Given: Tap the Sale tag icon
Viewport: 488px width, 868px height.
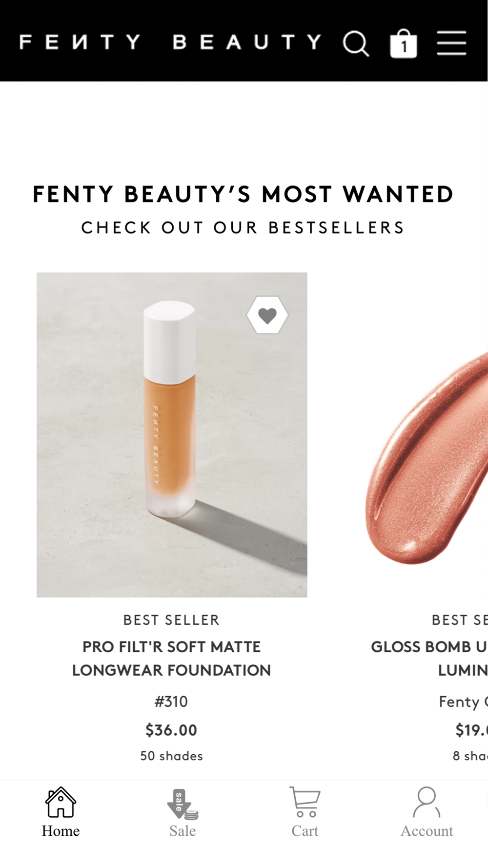Looking at the screenshot, I should click(183, 804).
